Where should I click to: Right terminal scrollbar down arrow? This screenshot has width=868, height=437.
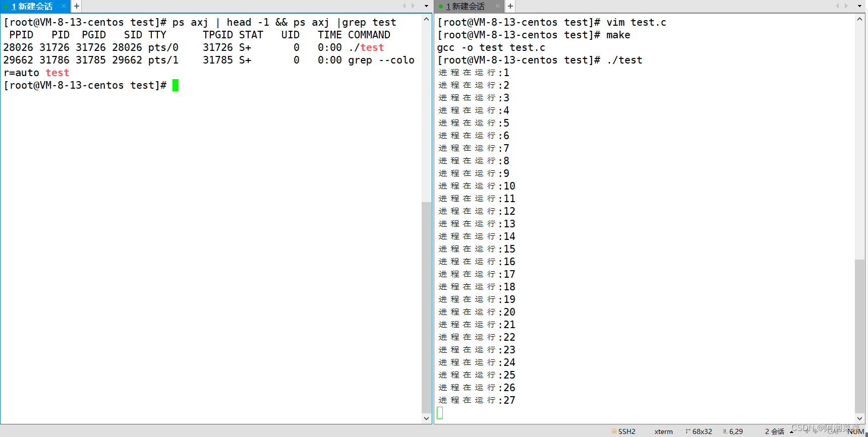pos(860,418)
